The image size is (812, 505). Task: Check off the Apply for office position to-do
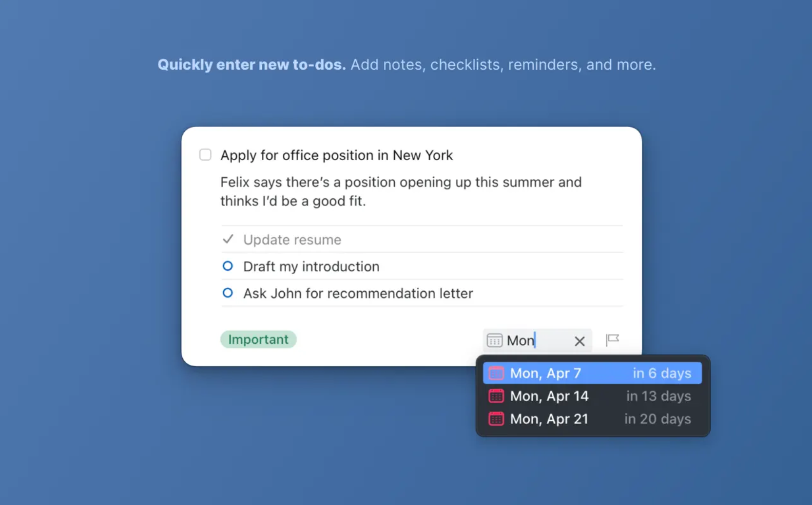205,155
